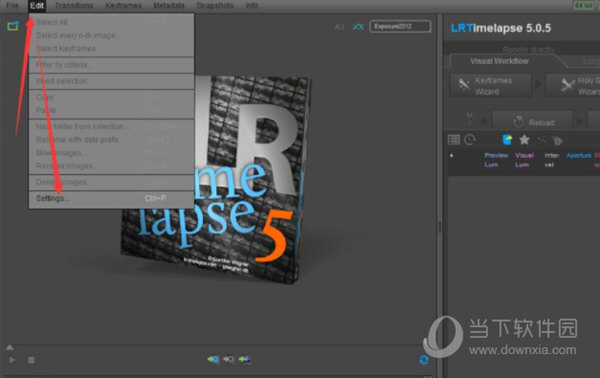Open the Keyframes Wizard
Viewport: 600px width, 378px height.
point(491,86)
